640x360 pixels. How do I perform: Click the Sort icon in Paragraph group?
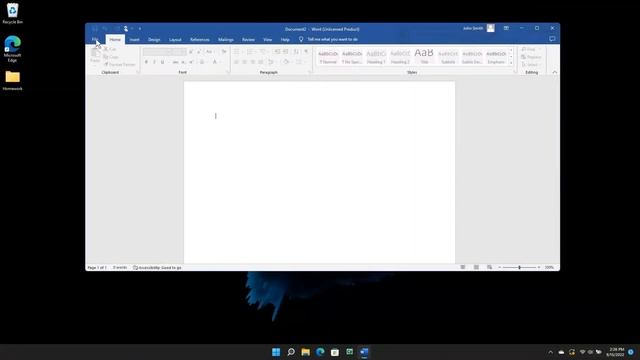(x=296, y=52)
